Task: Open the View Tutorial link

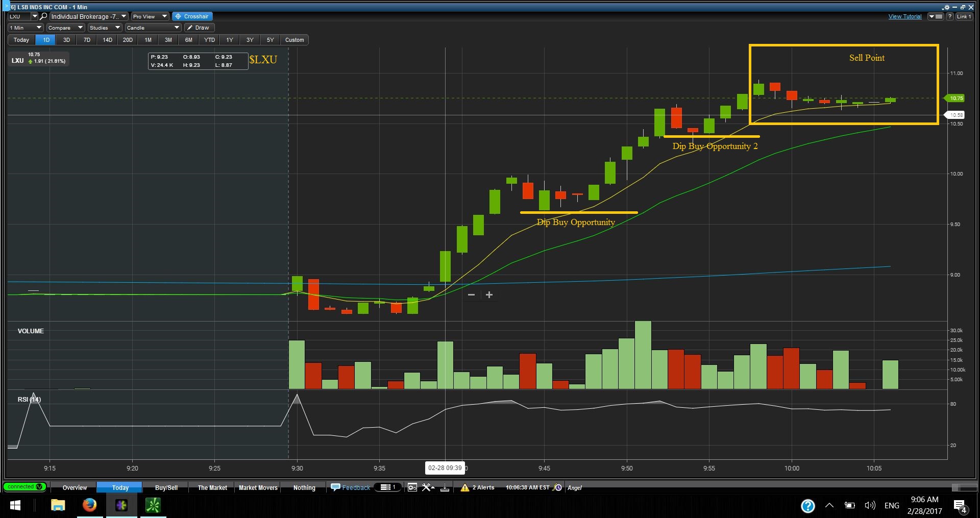Action: point(904,16)
